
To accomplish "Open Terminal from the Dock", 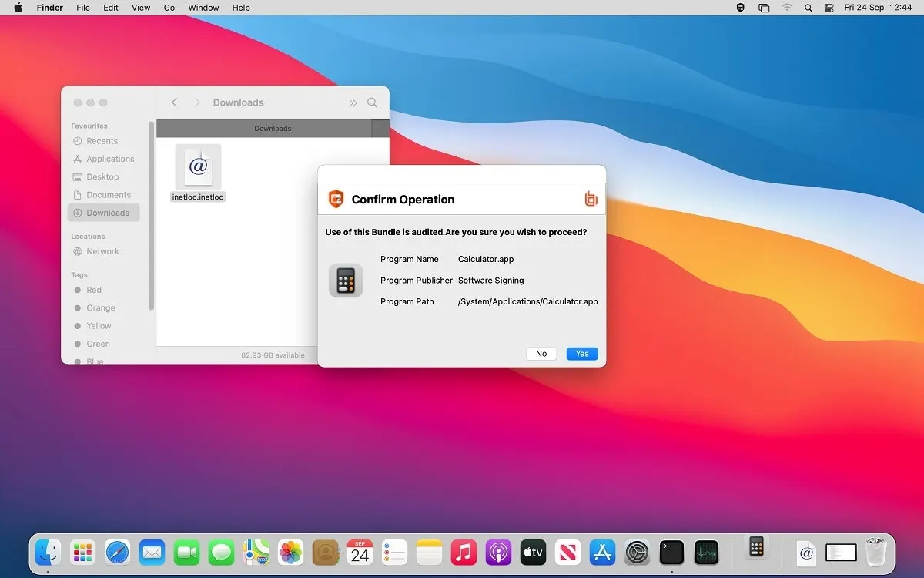I will (x=671, y=552).
